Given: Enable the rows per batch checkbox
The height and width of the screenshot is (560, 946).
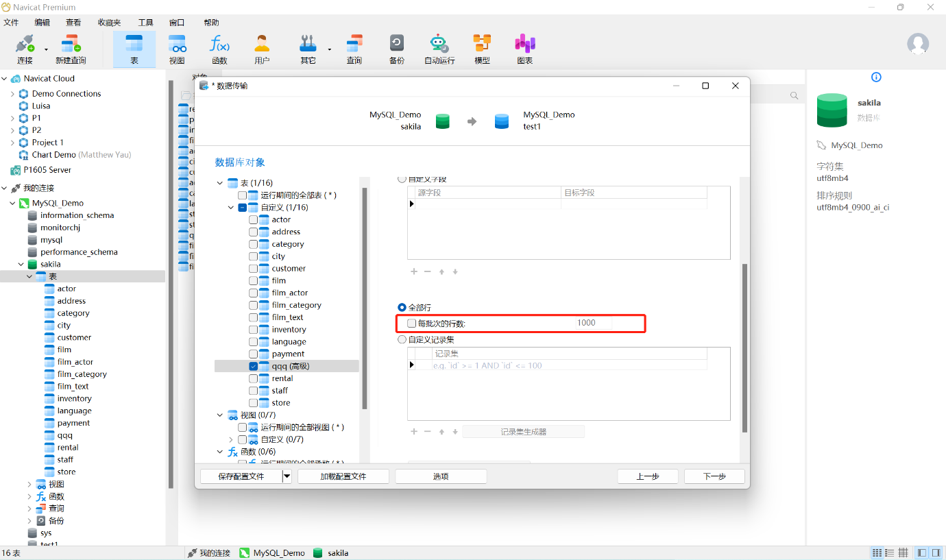Looking at the screenshot, I should coord(411,323).
